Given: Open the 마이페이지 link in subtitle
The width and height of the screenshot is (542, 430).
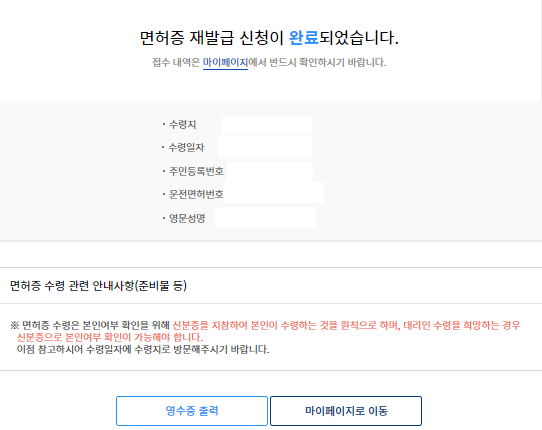Looking at the screenshot, I should pyautogui.click(x=225, y=63).
